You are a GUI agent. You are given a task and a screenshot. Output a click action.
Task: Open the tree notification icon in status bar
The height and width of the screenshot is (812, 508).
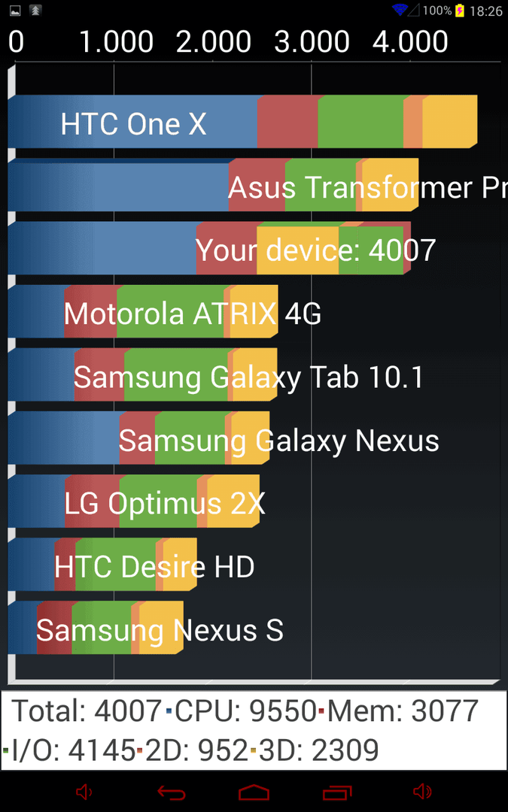(35, 10)
